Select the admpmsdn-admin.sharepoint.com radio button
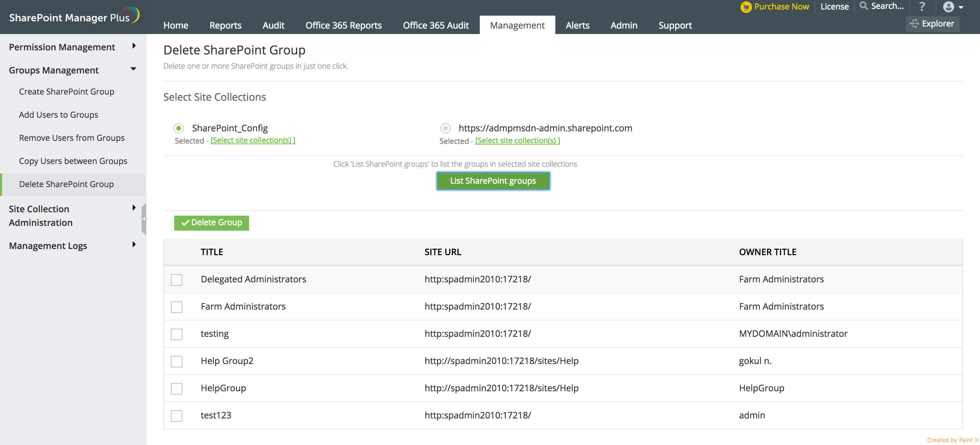This screenshot has height=445, width=980. (x=445, y=128)
